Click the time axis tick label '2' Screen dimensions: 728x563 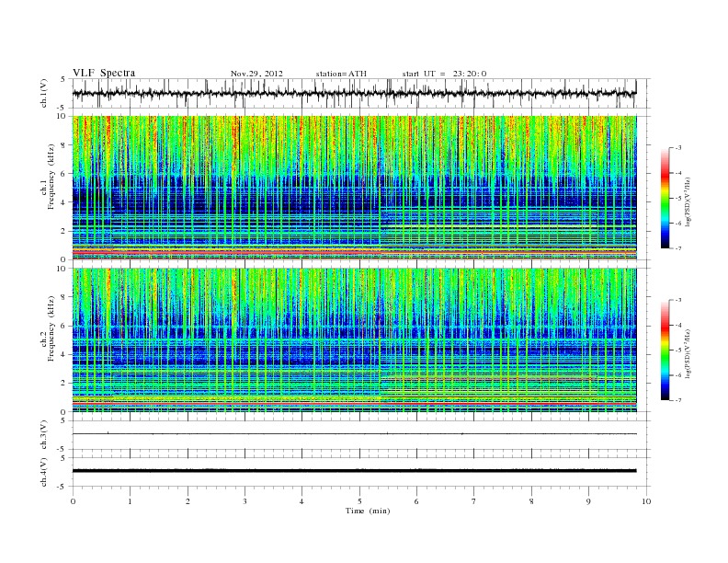pyautogui.click(x=188, y=501)
